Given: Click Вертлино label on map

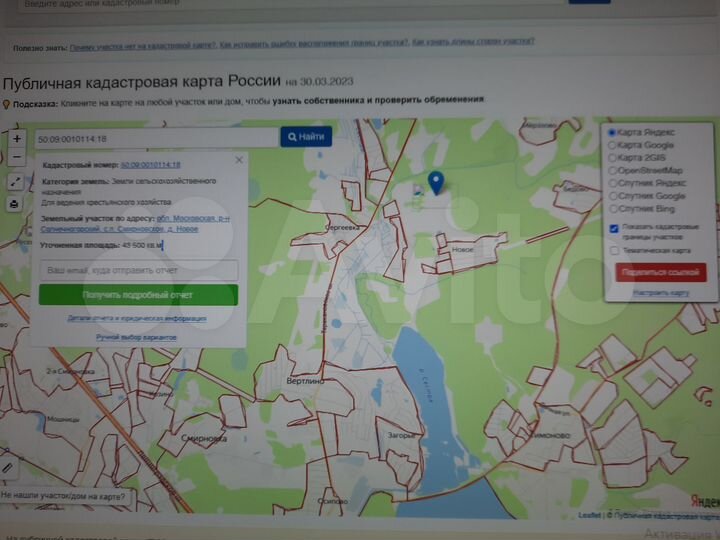Looking at the screenshot, I should [x=305, y=381].
